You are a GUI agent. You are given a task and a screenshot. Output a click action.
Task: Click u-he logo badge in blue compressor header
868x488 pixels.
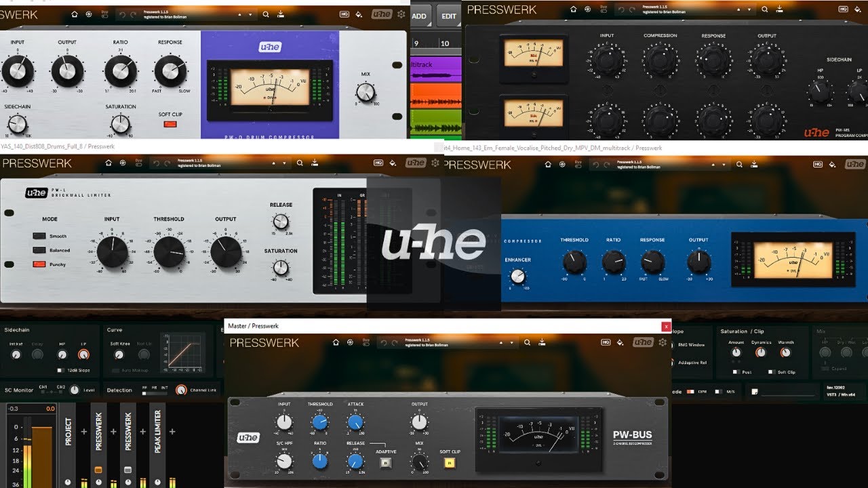tap(856, 164)
